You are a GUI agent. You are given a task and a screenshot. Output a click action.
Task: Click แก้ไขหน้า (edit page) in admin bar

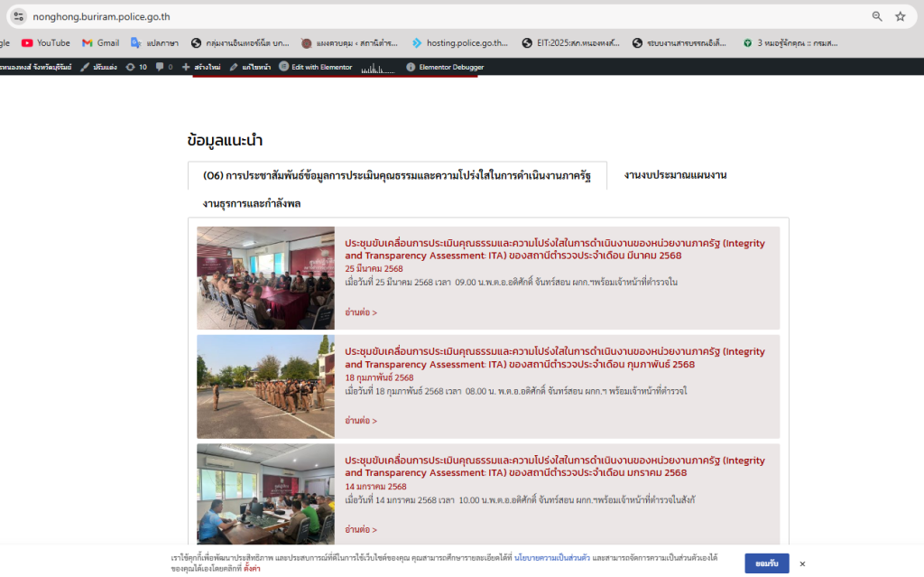click(x=249, y=67)
